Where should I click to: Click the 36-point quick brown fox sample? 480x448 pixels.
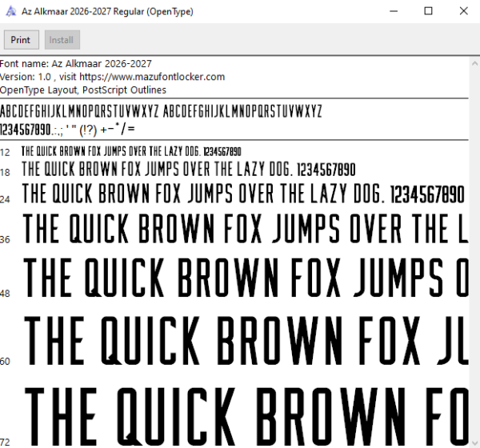[x=246, y=229]
